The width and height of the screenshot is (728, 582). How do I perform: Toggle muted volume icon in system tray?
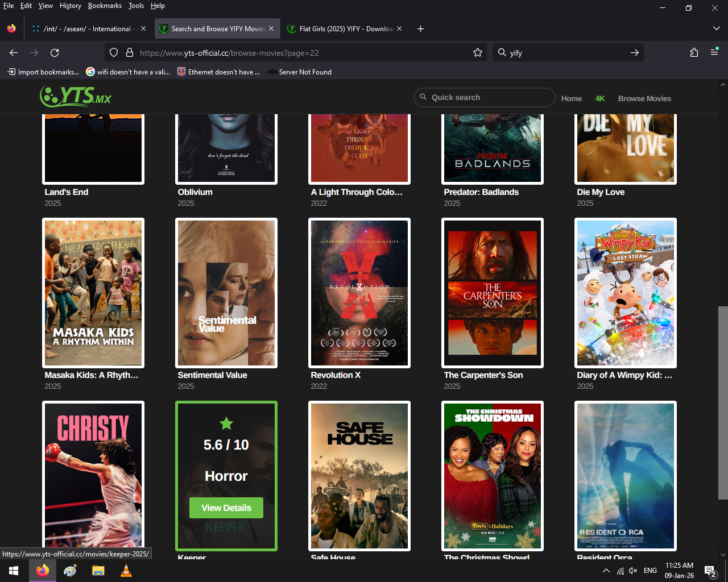(633, 571)
